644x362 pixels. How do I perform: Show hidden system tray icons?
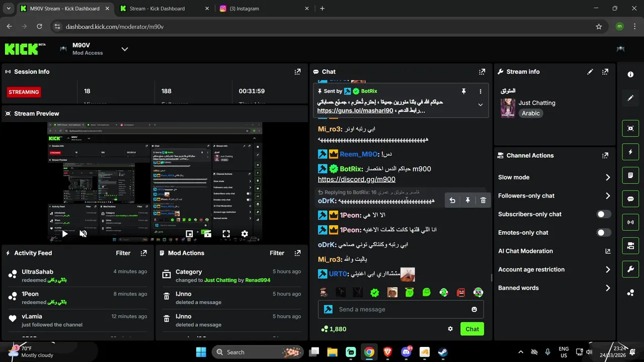(x=520, y=352)
